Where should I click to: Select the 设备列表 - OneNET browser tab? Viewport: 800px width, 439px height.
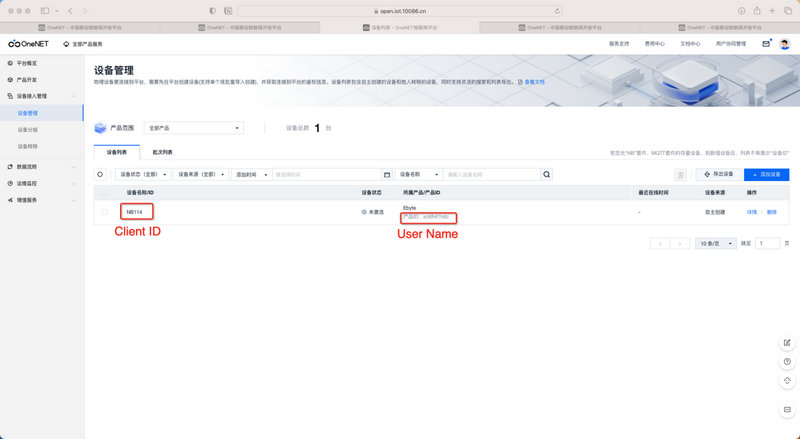400,28
